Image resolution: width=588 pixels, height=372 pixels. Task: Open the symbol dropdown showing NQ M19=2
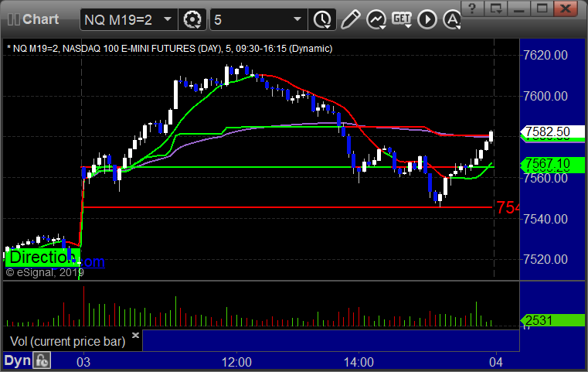[168, 19]
